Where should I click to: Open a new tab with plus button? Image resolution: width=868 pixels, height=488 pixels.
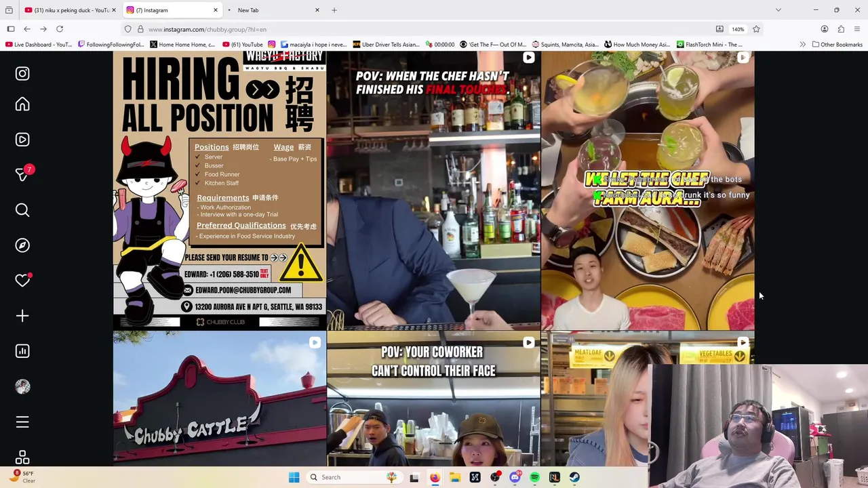click(334, 10)
